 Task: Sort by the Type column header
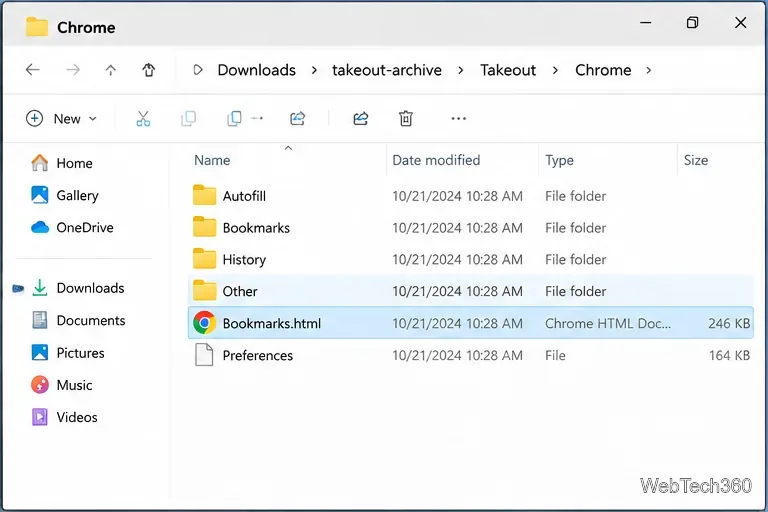(559, 160)
